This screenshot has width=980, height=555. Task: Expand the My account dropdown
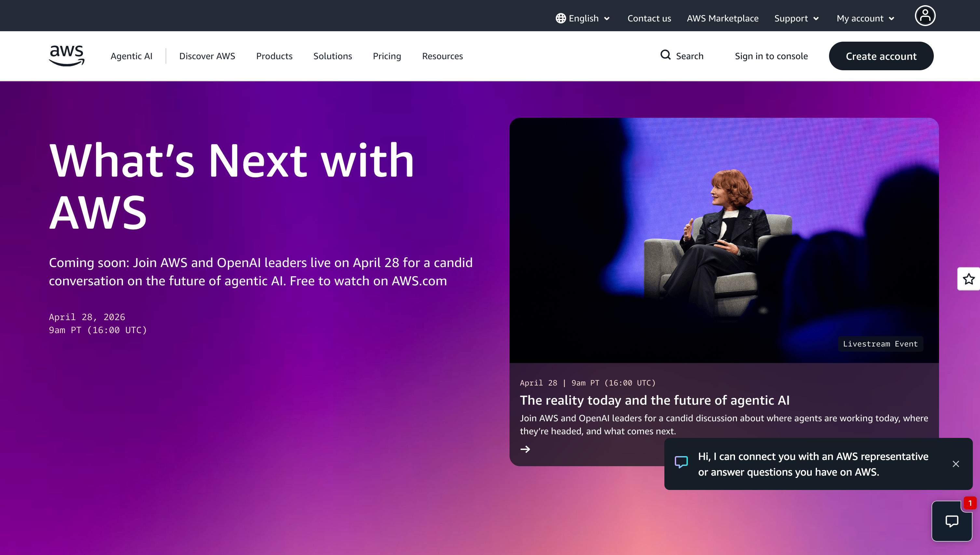pyautogui.click(x=866, y=18)
